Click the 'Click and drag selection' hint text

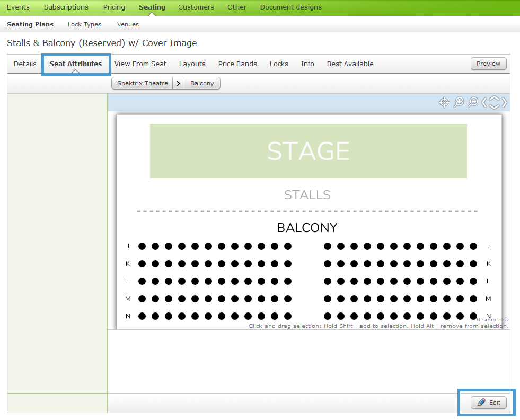coord(378,326)
